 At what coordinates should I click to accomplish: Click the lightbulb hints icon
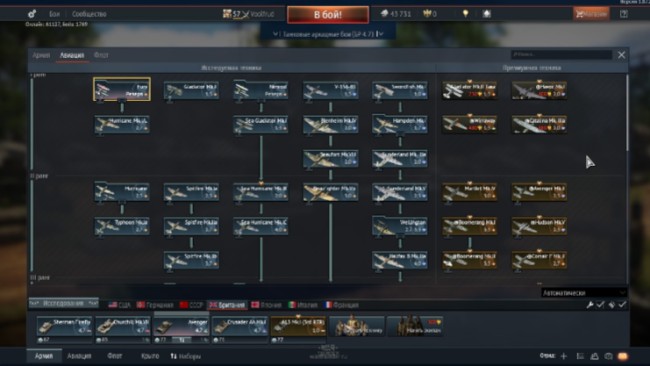tap(465, 14)
